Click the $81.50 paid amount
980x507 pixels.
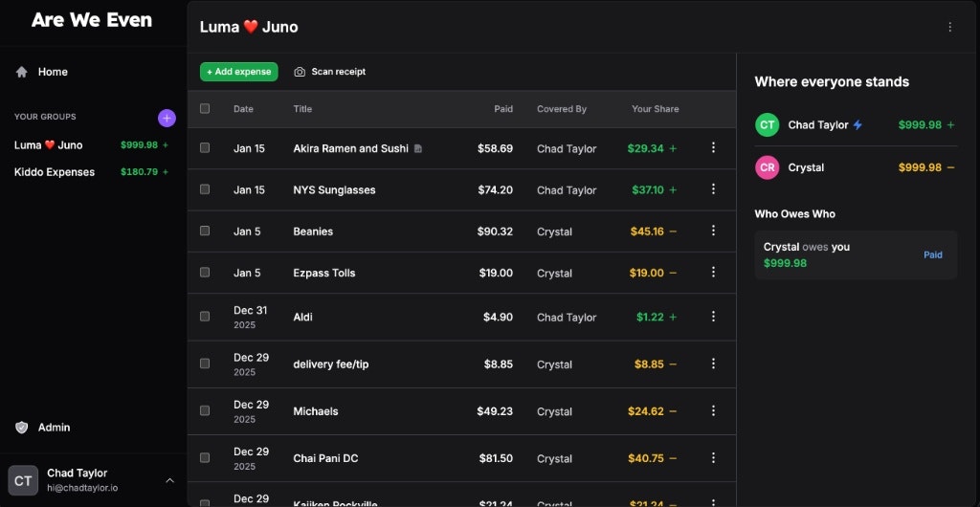[496, 458]
